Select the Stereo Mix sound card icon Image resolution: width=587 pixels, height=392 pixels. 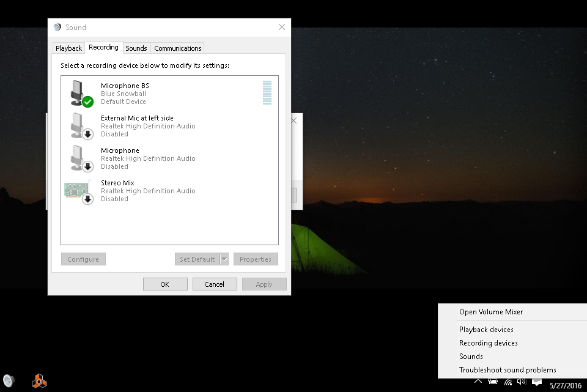coord(79,191)
